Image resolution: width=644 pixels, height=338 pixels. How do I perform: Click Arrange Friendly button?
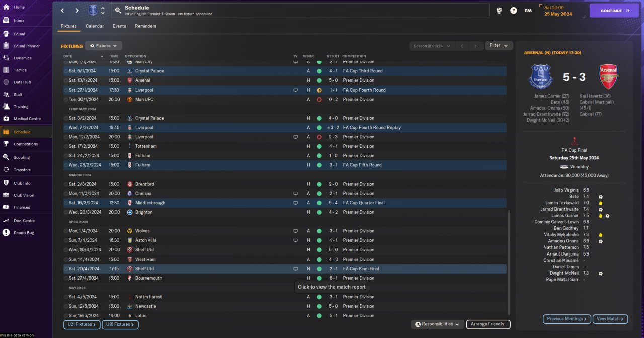(489, 324)
